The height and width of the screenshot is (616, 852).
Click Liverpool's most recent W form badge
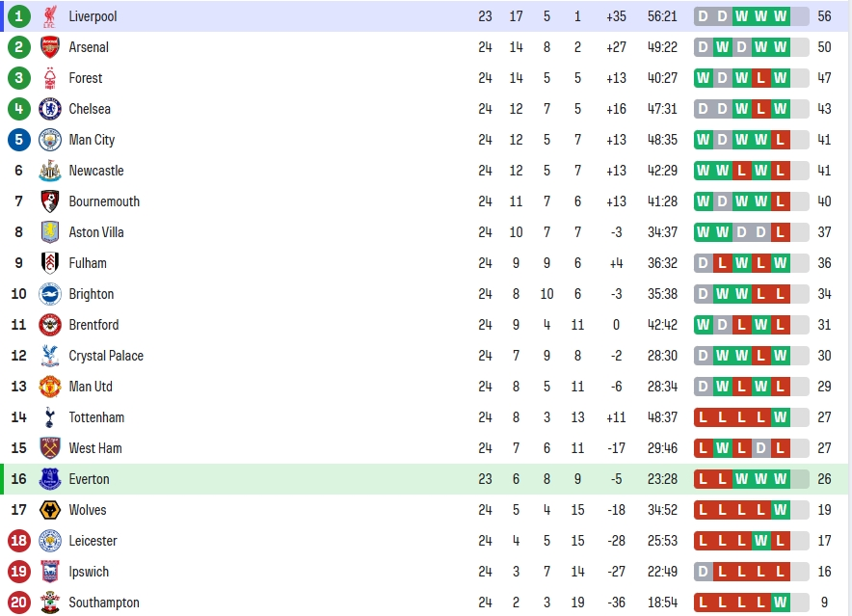click(x=781, y=16)
